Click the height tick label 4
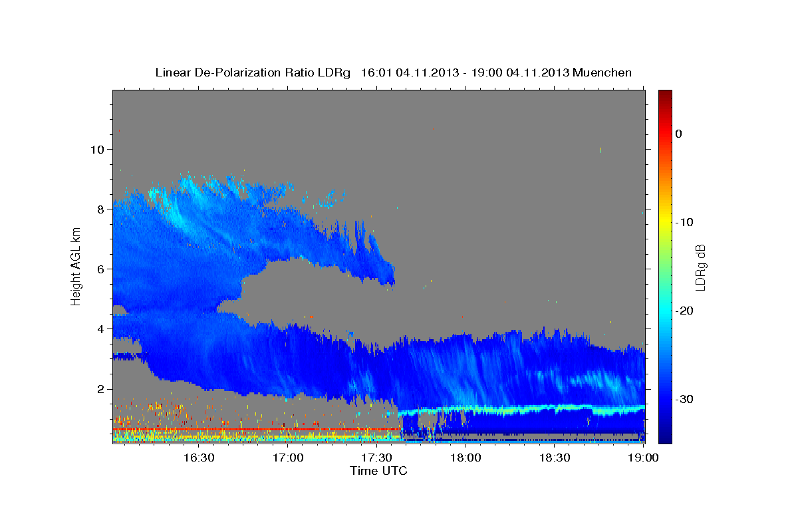The height and width of the screenshot is (532, 798). click(100, 329)
